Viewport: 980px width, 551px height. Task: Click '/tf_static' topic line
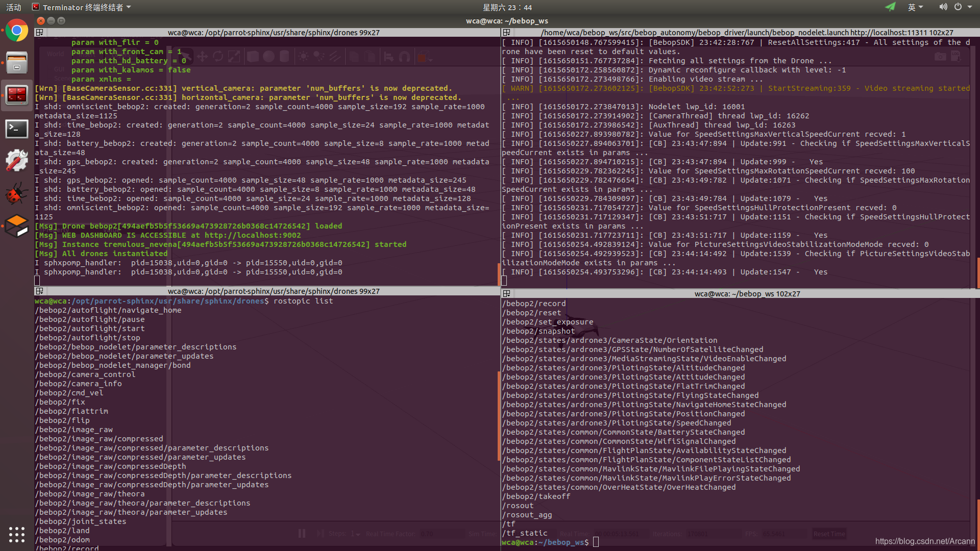525,533
